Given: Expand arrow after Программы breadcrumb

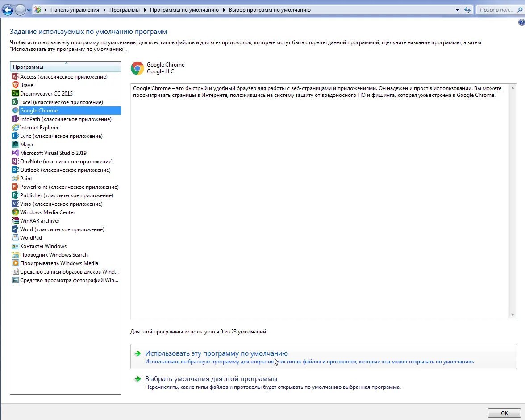Looking at the screenshot, I should (145, 10).
